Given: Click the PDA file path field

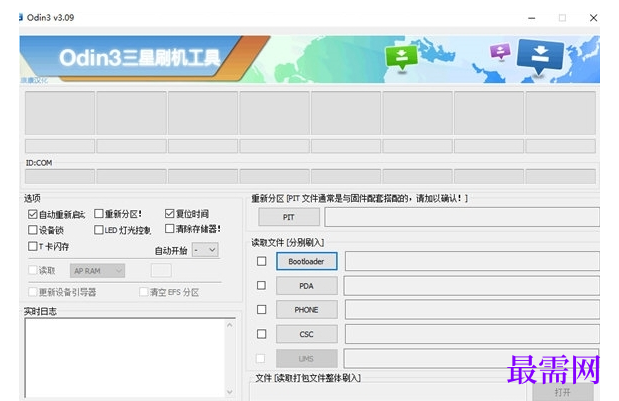Looking at the screenshot, I should pos(471,286).
